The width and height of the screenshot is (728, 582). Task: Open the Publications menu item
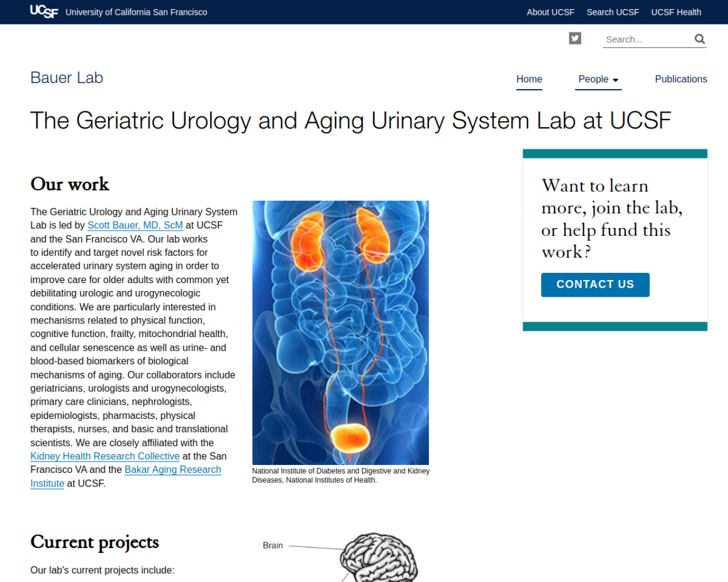pos(681,79)
